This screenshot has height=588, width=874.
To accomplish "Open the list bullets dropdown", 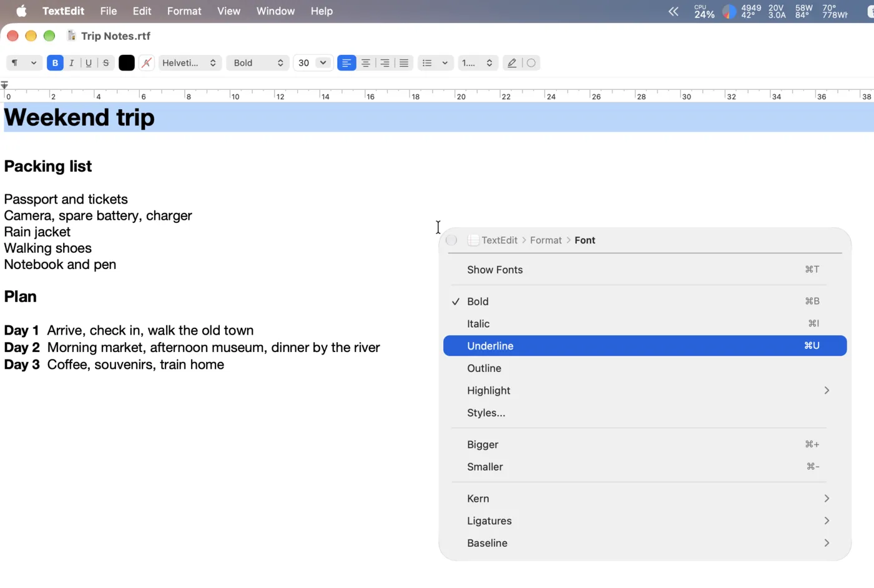I will pyautogui.click(x=435, y=63).
